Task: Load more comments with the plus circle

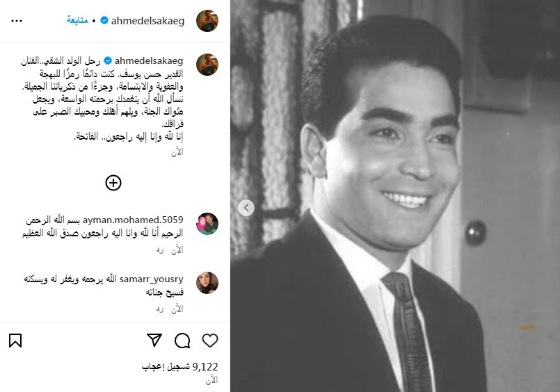Action: [113, 183]
